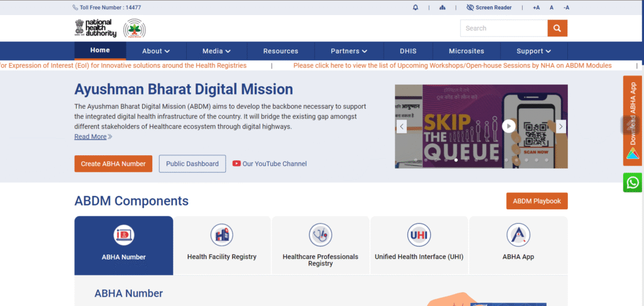The height and width of the screenshot is (306, 644).
Task: Open the Upcoming Workshops ticker announcement
Action: (x=452, y=65)
